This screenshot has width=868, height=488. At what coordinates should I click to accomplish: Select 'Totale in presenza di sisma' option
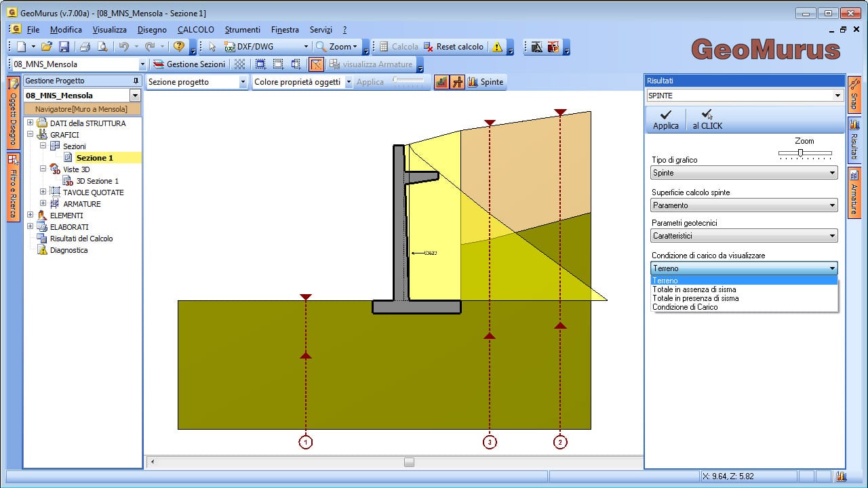[x=695, y=298]
